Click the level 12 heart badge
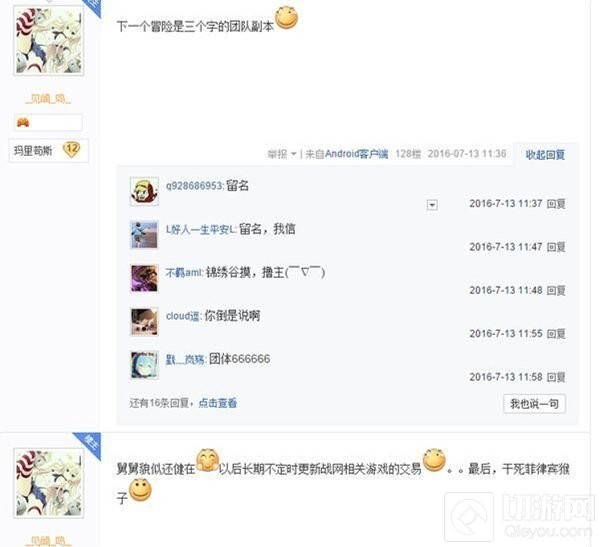The width and height of the screenshot is (600, 547). click(x=72, y=150)
